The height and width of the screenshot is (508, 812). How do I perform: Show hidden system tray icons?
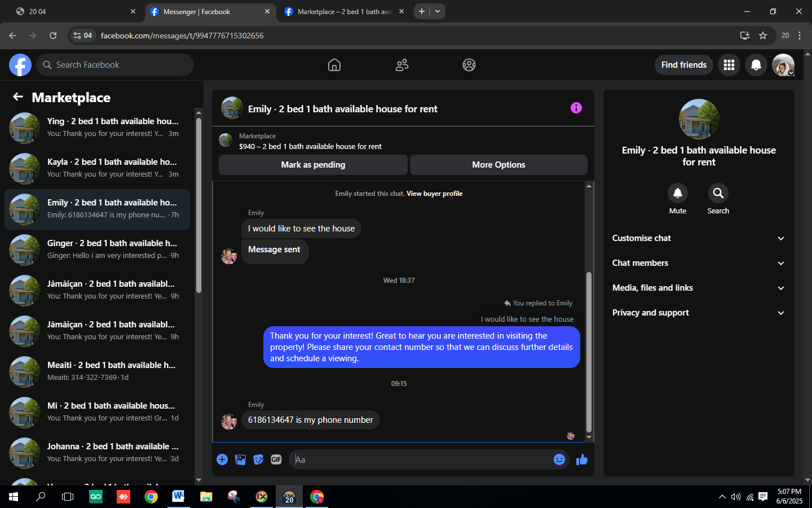[x=722, y=497]
